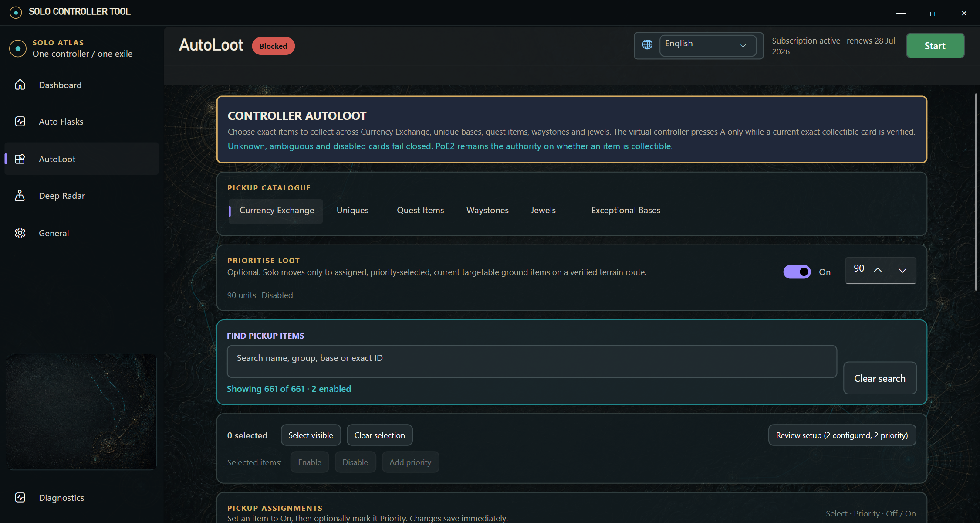Click the '0 selected' counter text
Viewport: 980px width, 523px height.
tap(247, 435)
